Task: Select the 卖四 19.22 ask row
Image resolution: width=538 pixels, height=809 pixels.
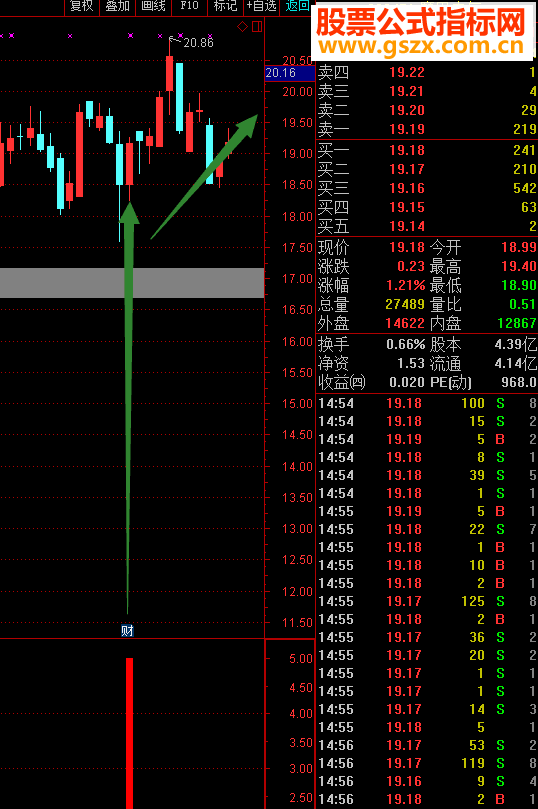Action: pos(427,72)
